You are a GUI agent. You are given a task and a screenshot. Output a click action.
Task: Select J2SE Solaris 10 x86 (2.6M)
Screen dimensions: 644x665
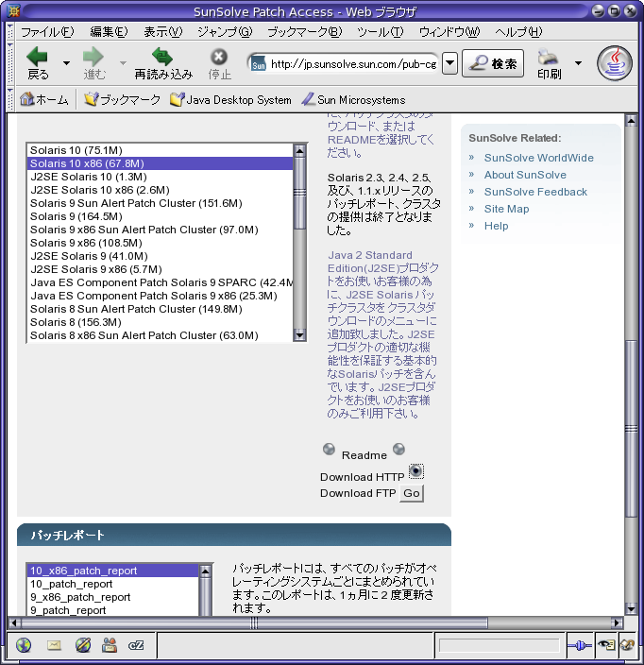click(x=160, y=190)
